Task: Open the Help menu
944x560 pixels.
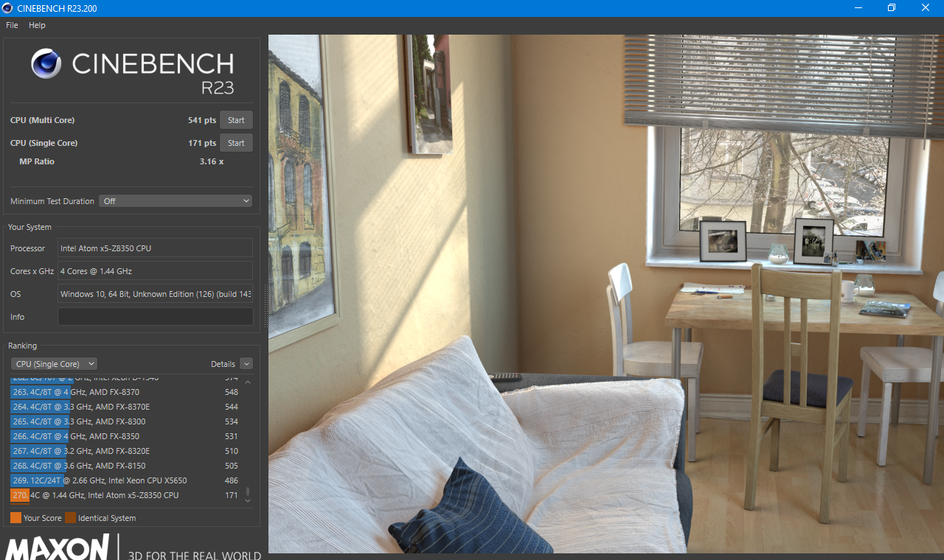Action: [x=37, y=25]
